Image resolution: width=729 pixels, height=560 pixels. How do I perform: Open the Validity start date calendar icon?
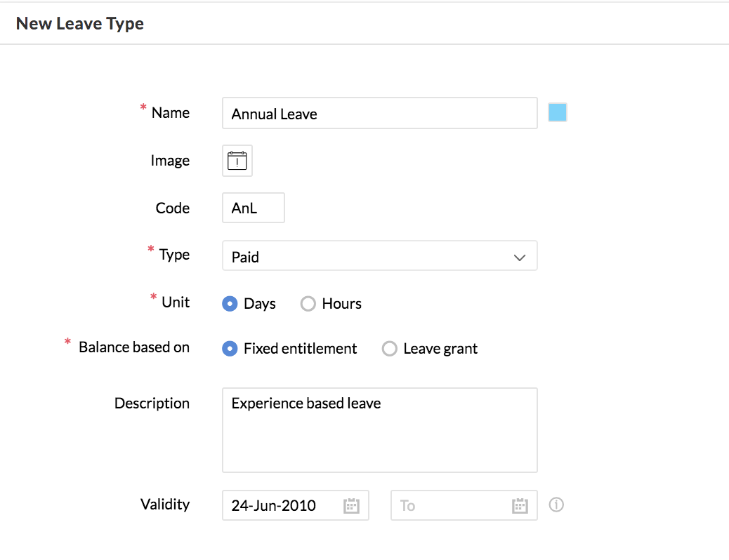pyautogui.click(x=351, y=505)
